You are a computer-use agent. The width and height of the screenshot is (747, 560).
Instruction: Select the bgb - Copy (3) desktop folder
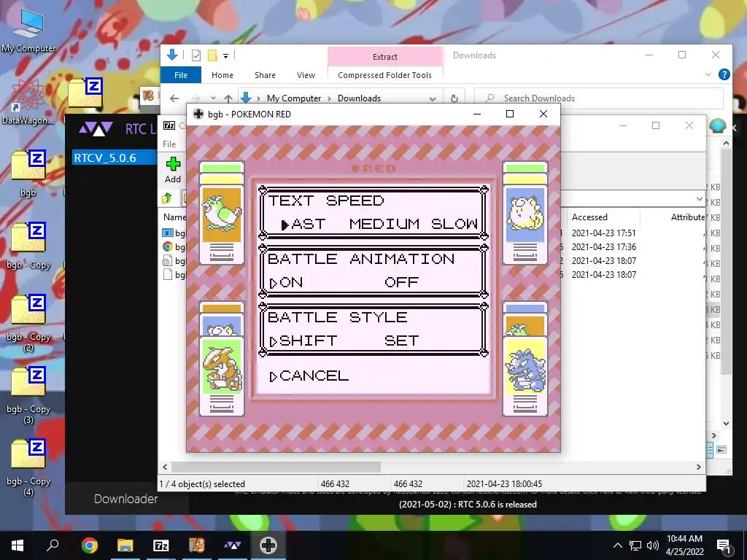[28, 394]
